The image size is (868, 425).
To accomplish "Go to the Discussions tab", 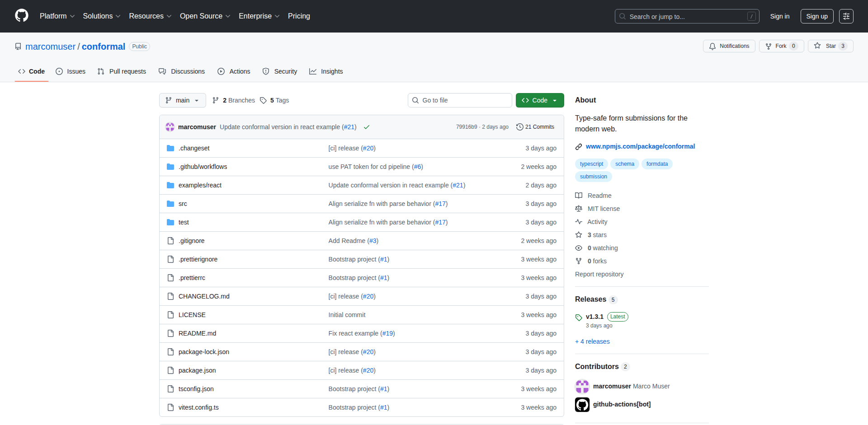I will [182, 71].
